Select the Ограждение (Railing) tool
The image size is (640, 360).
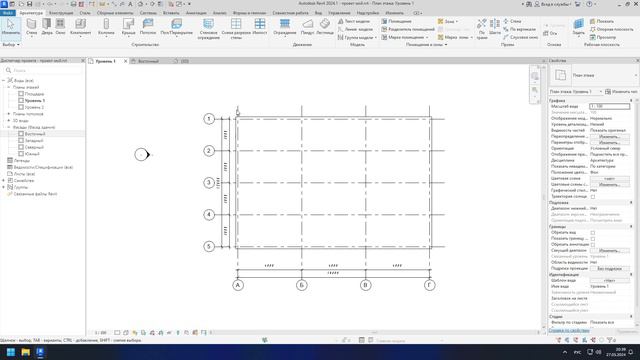[285, 27]
